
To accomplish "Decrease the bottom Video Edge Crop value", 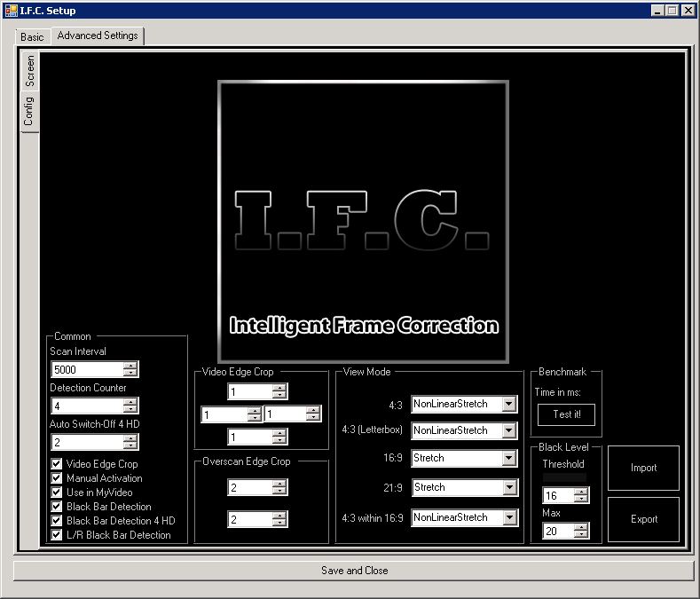I will (279, 440).
